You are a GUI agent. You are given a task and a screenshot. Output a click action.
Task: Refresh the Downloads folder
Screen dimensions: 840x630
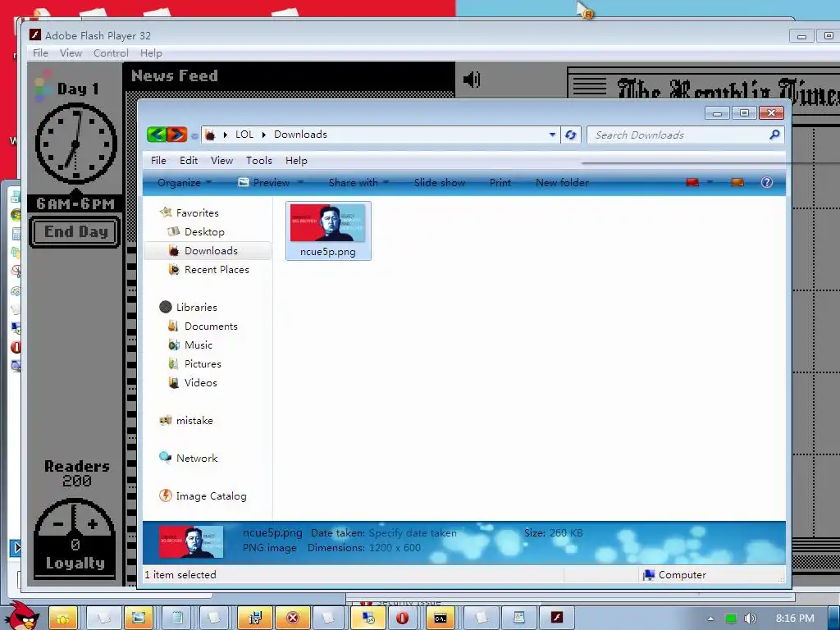(571, 135)
